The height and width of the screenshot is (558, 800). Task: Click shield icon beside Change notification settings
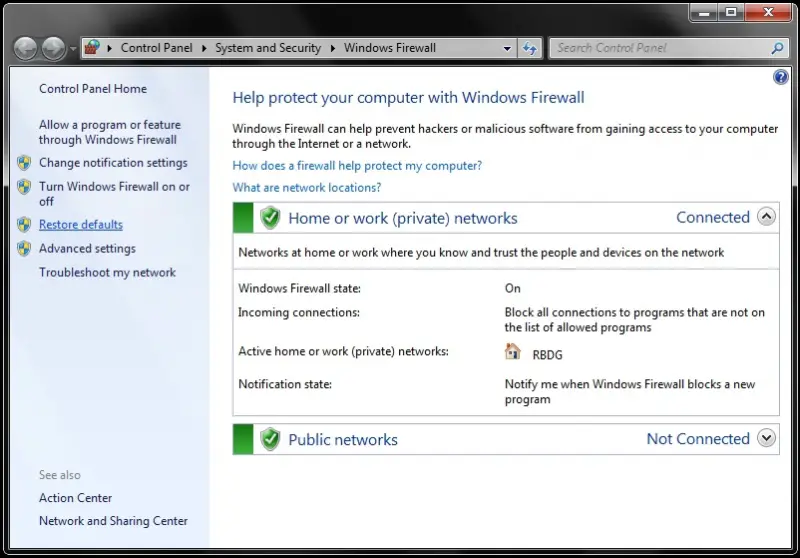tap(24, 163)
